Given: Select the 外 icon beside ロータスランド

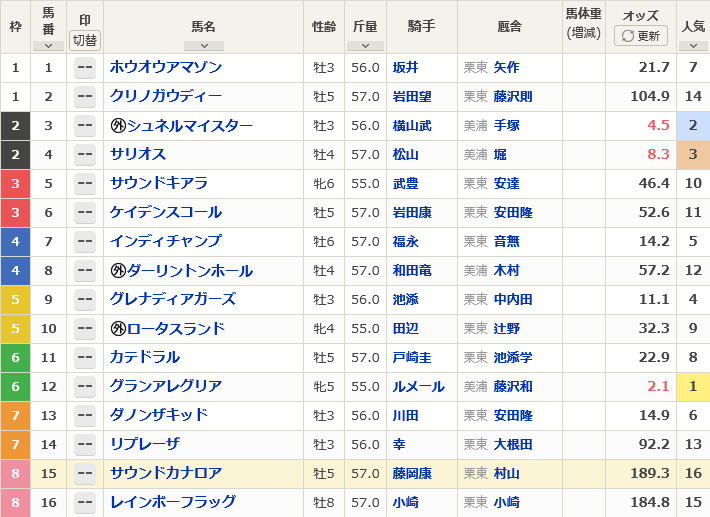Looking at the screenshot, I should 118,329.
